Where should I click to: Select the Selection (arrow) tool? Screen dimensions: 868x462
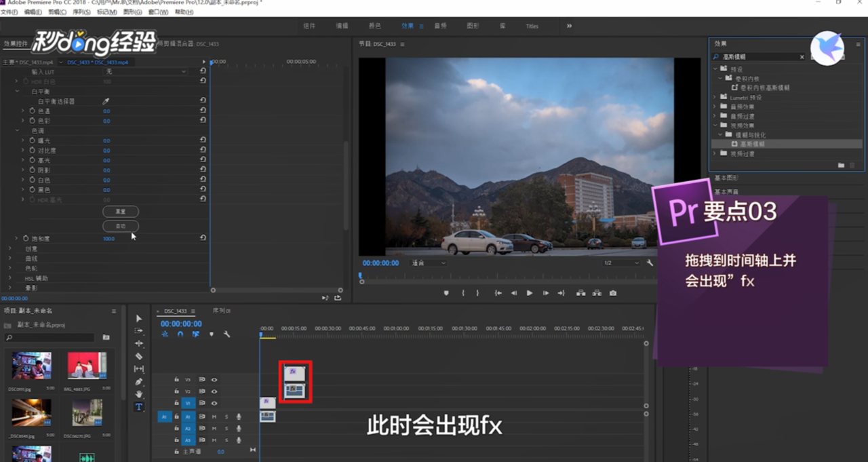(x=139, y=318)
